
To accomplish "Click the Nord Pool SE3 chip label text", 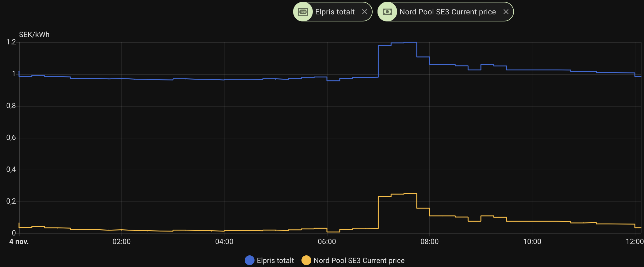I will [x=447, y=12].
